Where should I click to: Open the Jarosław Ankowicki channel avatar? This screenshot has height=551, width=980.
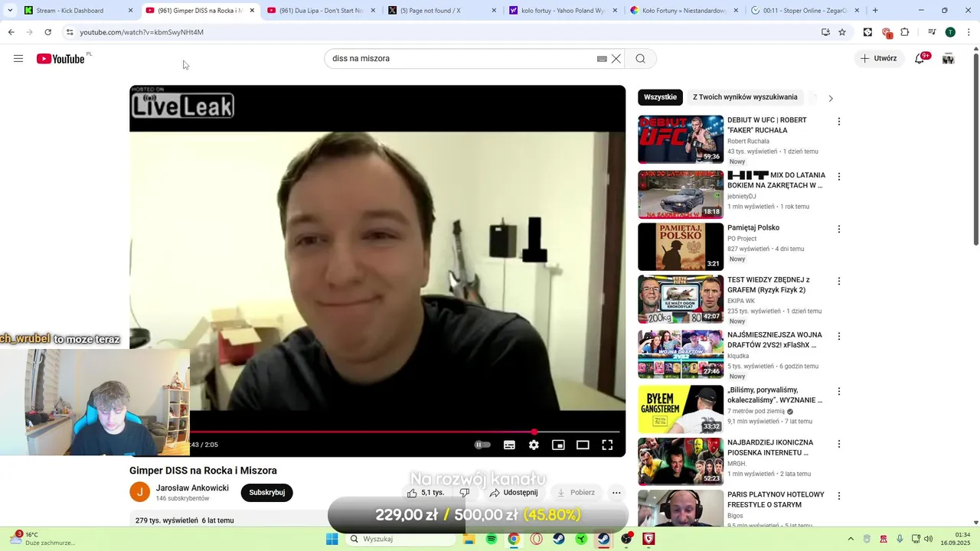coord(139,492)
